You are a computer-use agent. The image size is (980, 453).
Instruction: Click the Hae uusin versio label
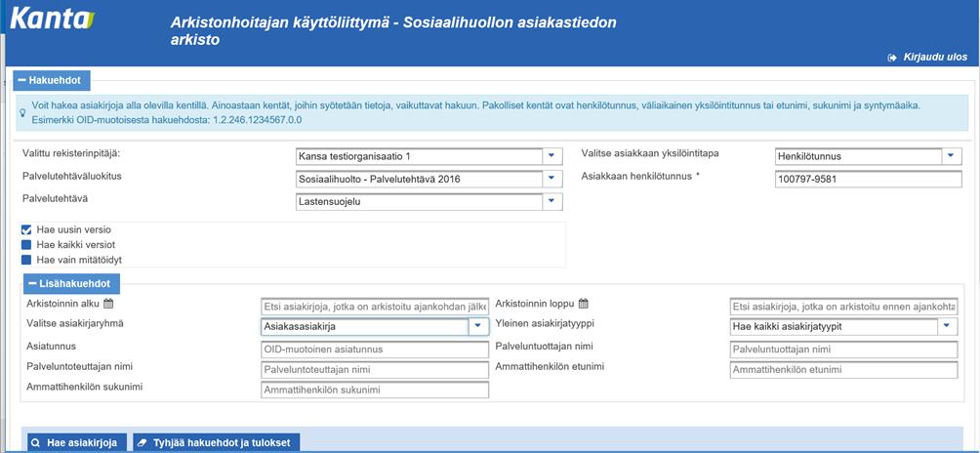74,230
